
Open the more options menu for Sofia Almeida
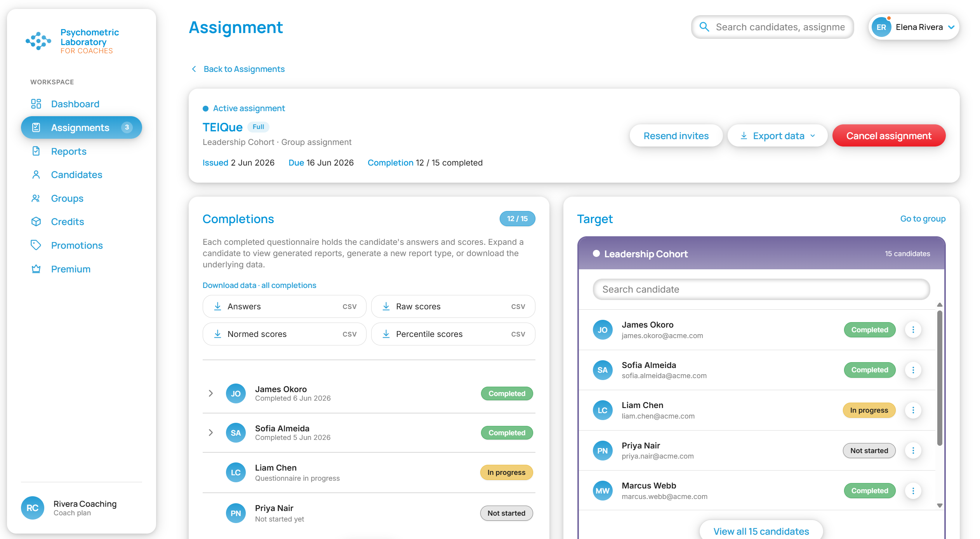[913, 370]
